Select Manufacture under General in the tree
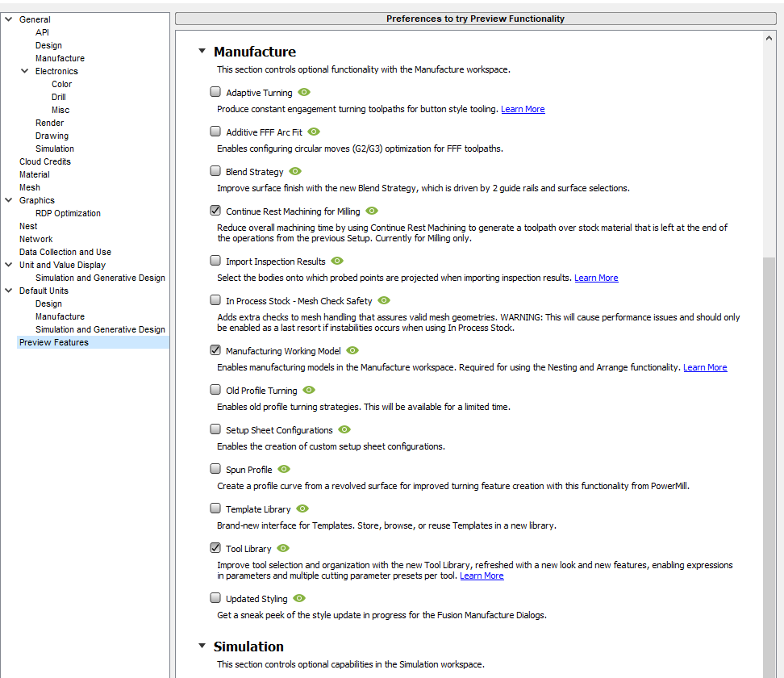The width and height of the screenshot is (784, 678). tap(60, 59)
